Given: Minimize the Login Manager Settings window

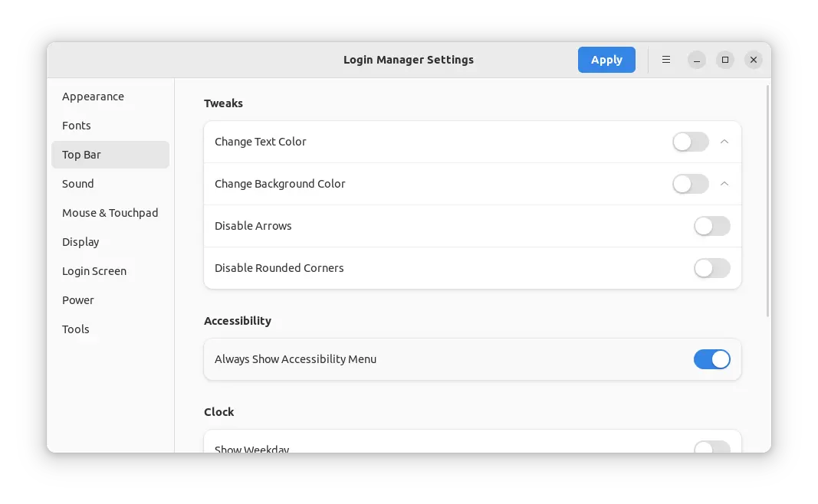Looking at the screenshot, I should (696, 60).
